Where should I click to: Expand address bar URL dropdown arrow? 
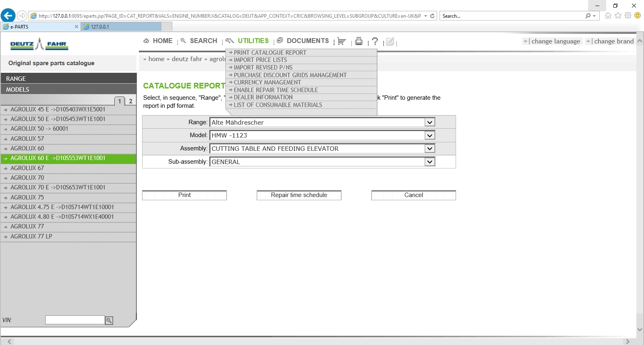425,16
